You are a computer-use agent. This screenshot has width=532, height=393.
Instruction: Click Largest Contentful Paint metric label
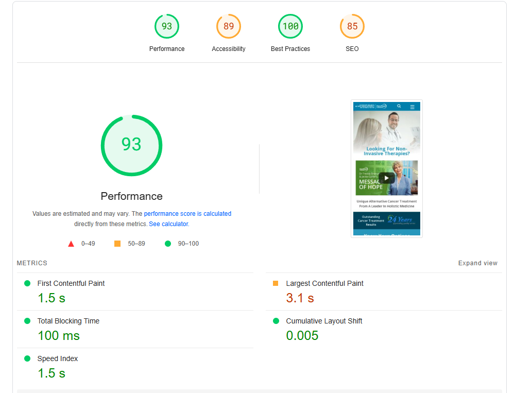(324, 283)
